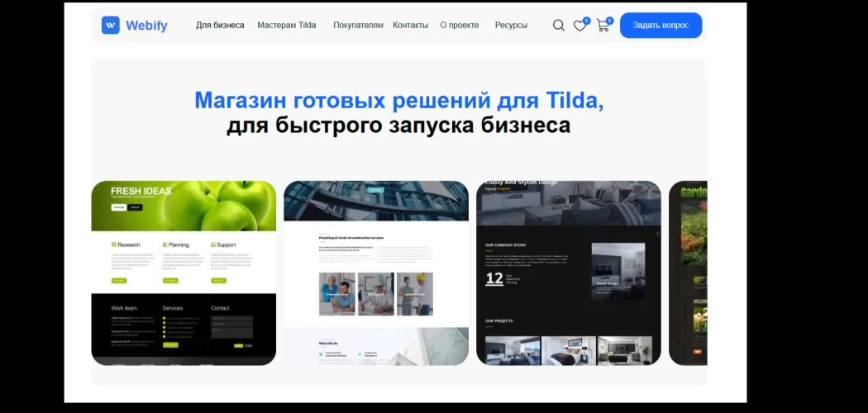Open the Мастерам Tilda menu
Image resolution: width=868 pixels, height=413 pixels.
(x=287, y=25)
